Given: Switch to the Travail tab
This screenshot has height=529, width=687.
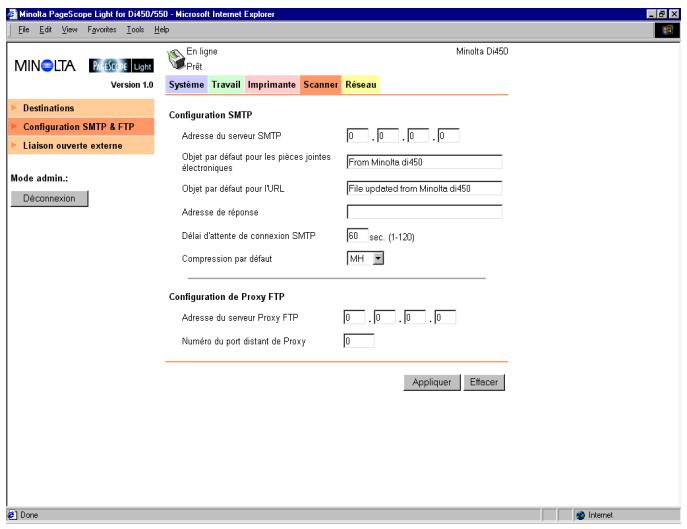Looking at the screenshot, I should coord(226,85).
